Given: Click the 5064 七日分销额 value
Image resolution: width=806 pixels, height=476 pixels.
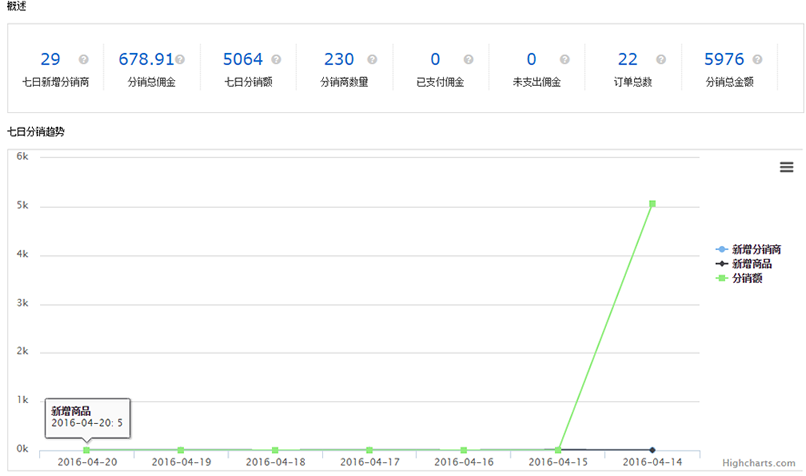Looking at the screenshot, I should (244, 60).
